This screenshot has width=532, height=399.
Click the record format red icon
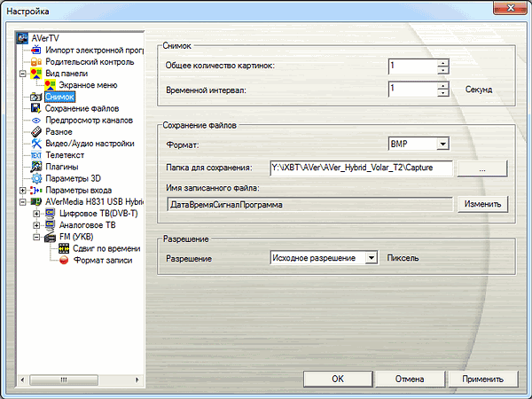pyautogui.click(x=64, y=260)
